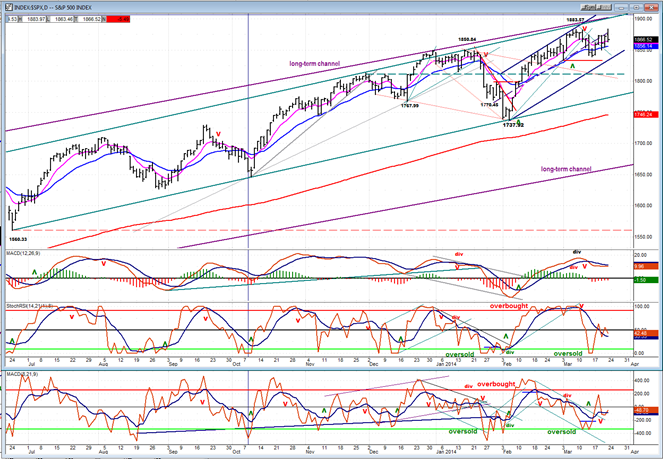Close the S&P 500 INDEX chart window

coord(649,7)
